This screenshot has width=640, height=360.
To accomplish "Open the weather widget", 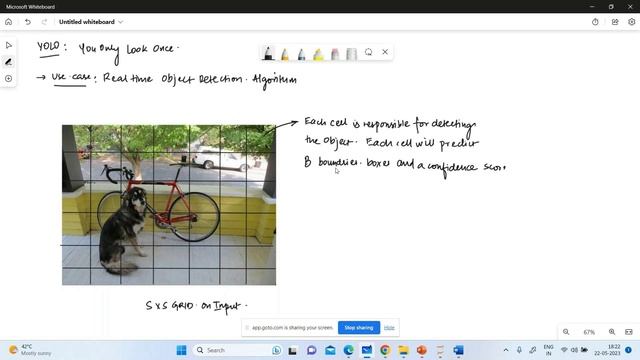I will click(31, 350).
